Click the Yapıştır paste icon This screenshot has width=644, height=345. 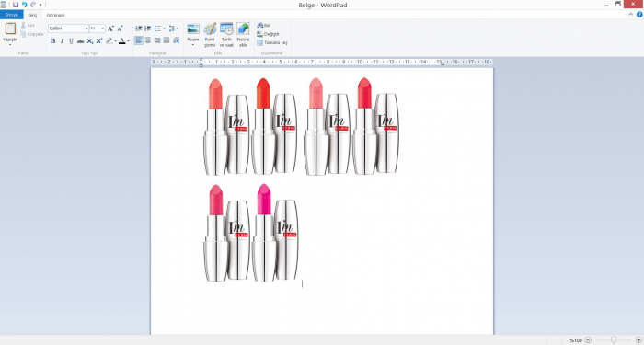10,29
